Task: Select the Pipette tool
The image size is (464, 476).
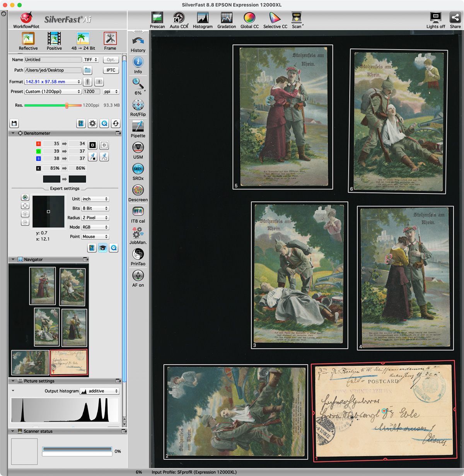Action: (x=138, y=129)
